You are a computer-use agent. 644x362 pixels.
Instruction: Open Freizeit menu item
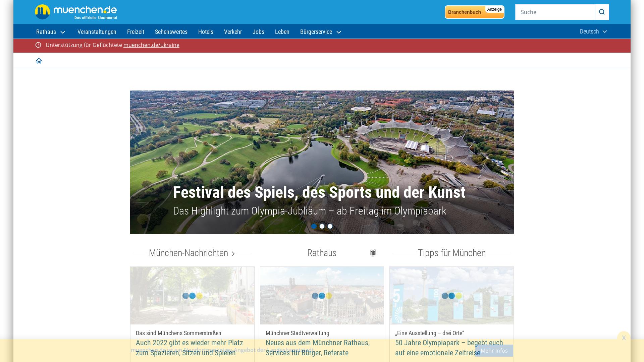pos(136,32)
